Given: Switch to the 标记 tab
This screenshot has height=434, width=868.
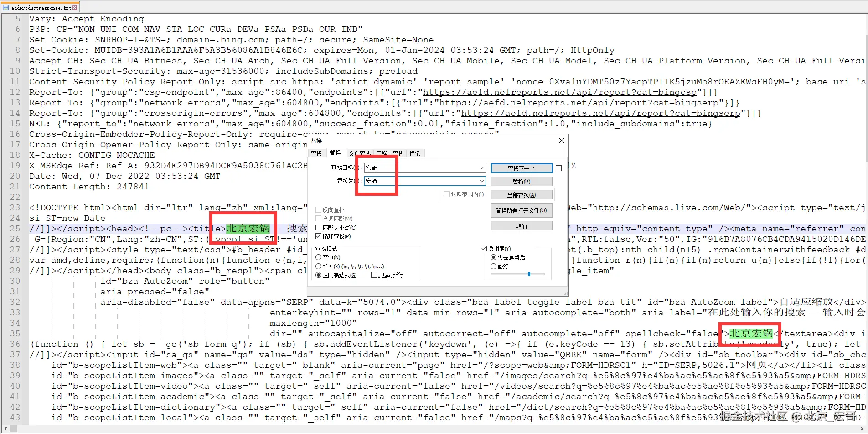Looking at the screenshot, I should 415,153.
